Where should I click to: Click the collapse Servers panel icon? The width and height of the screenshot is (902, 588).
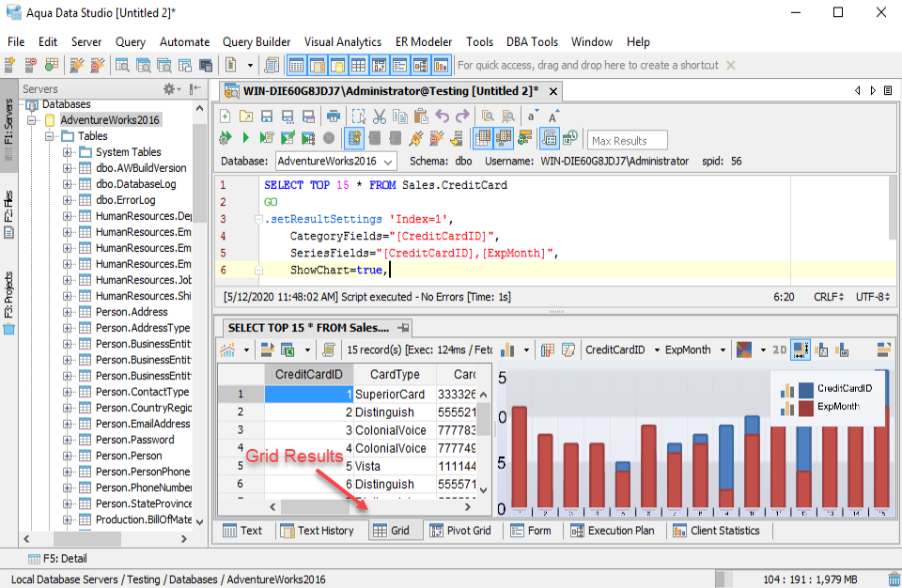tap(195, 88)
